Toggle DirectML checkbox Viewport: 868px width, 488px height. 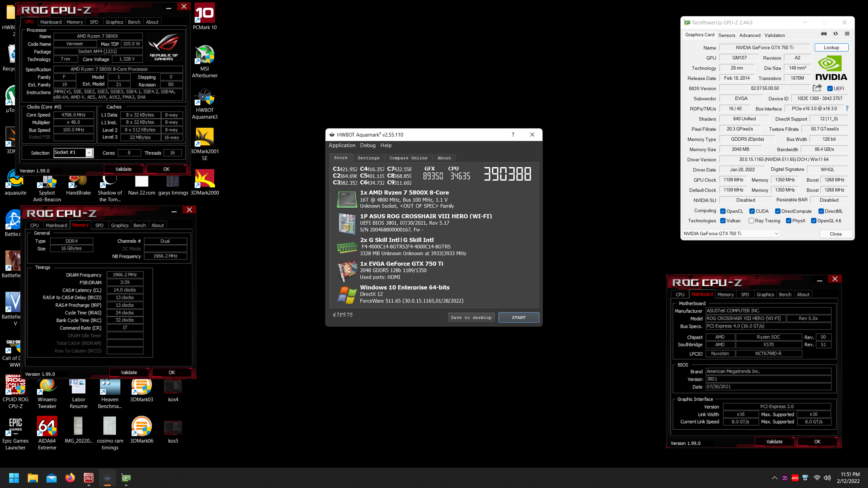(x=821, y=211)
